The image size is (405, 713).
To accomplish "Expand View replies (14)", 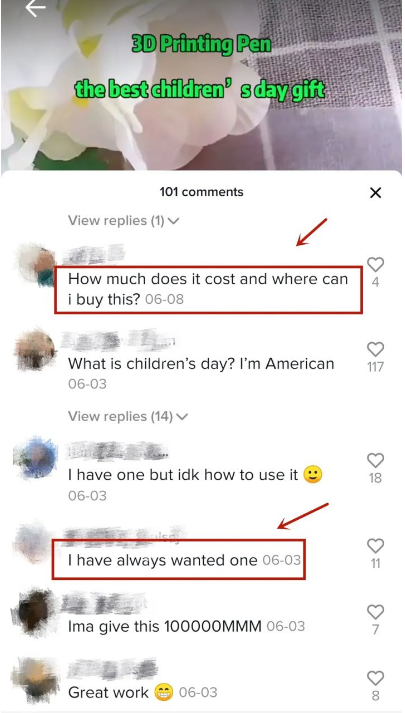I will point(128,416).
